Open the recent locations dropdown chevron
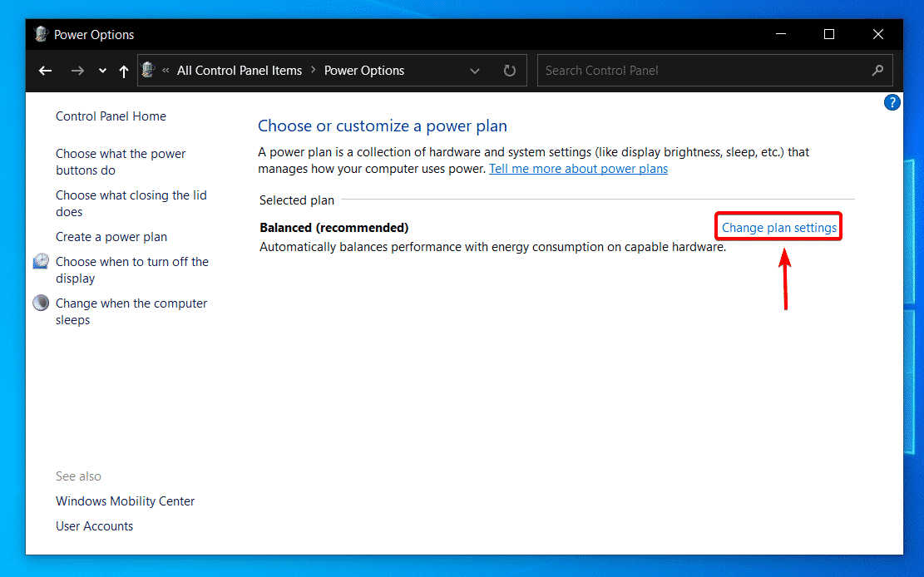This screenshot has width=924, height=577. [x=102, y=71]
